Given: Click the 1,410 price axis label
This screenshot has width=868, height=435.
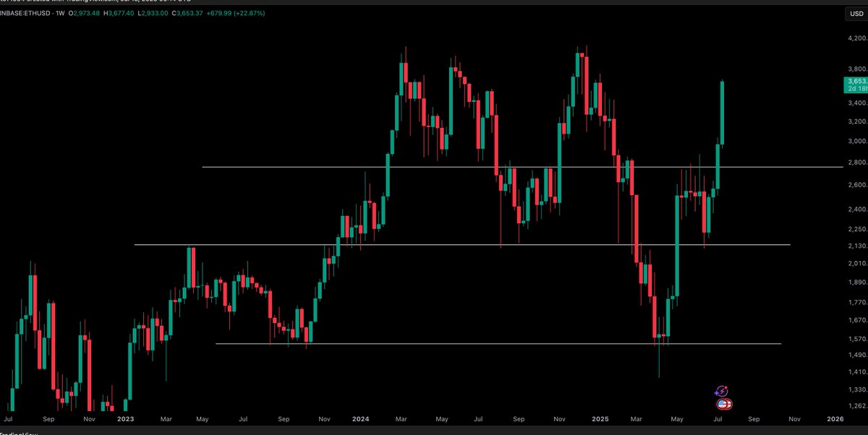Looking at the screenshot, I should (856, 373).
